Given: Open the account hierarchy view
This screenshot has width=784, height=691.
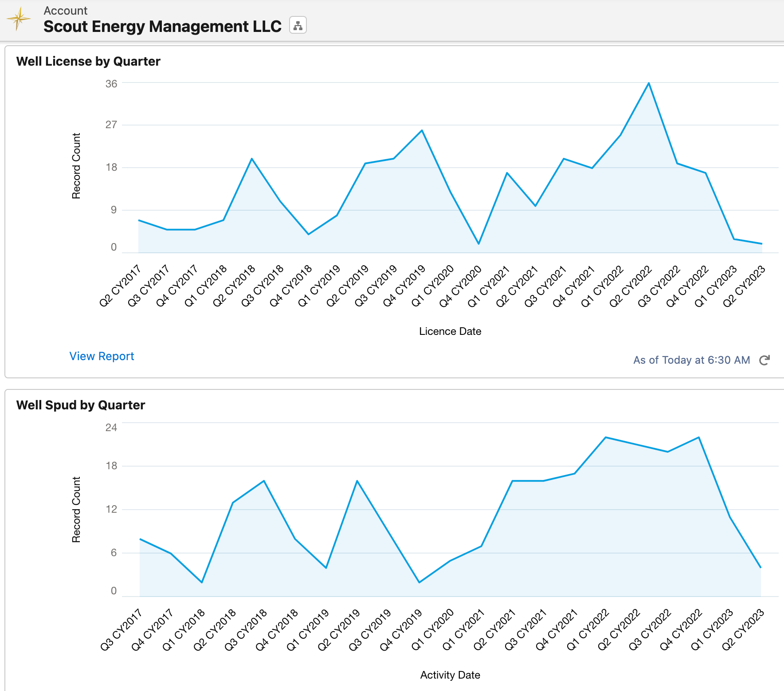Looking at the screenshot, I should (x=297, y=26).
